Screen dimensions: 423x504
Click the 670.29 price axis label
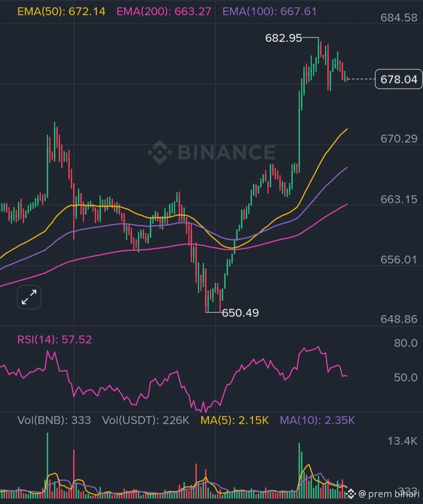[x=399, y=139]
